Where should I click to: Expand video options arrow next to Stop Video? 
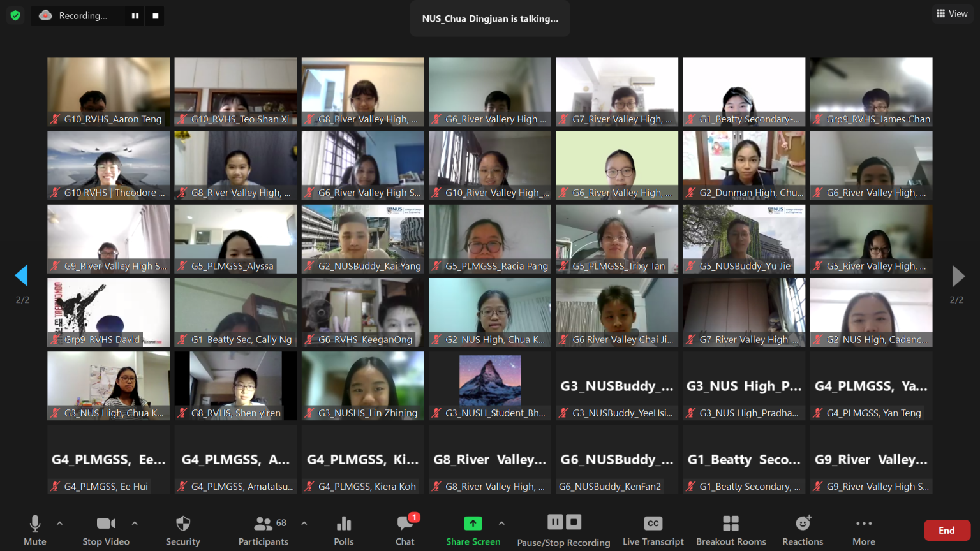(135, 523)
